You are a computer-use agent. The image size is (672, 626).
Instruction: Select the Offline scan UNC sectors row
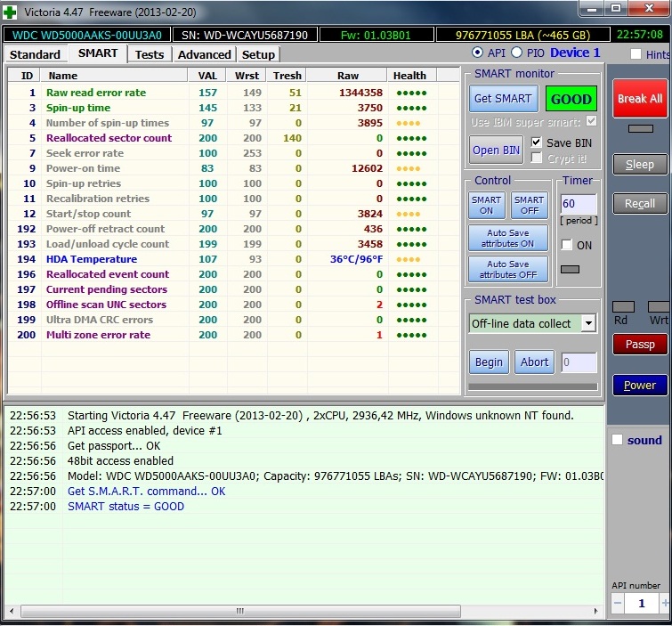[x=233, y=305]
